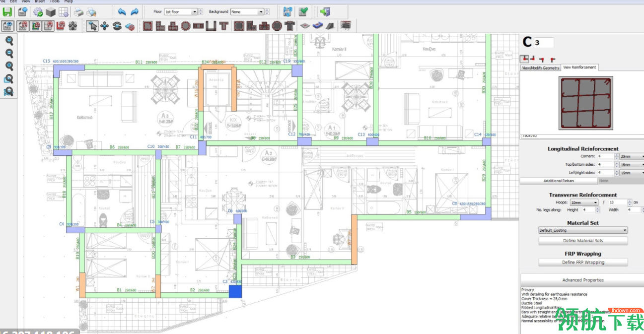The height and width of the screenshot is (334, 644).
Task: Insert an L-shaped column section
Action: point(160,26)
